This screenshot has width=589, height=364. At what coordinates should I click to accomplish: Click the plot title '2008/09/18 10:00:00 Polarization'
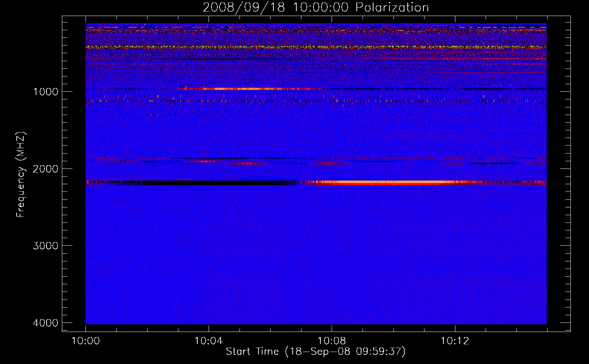pyautogui.click(x=316, y=7)
